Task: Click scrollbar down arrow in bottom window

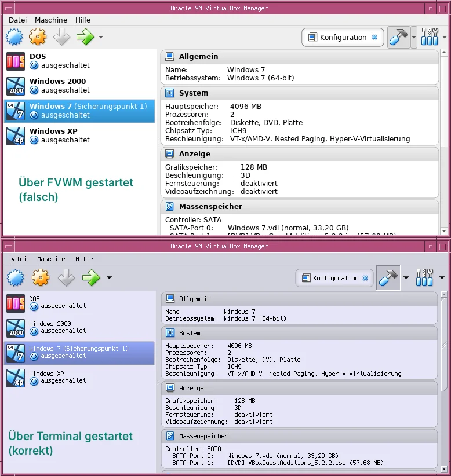Action: pos(443,469)
